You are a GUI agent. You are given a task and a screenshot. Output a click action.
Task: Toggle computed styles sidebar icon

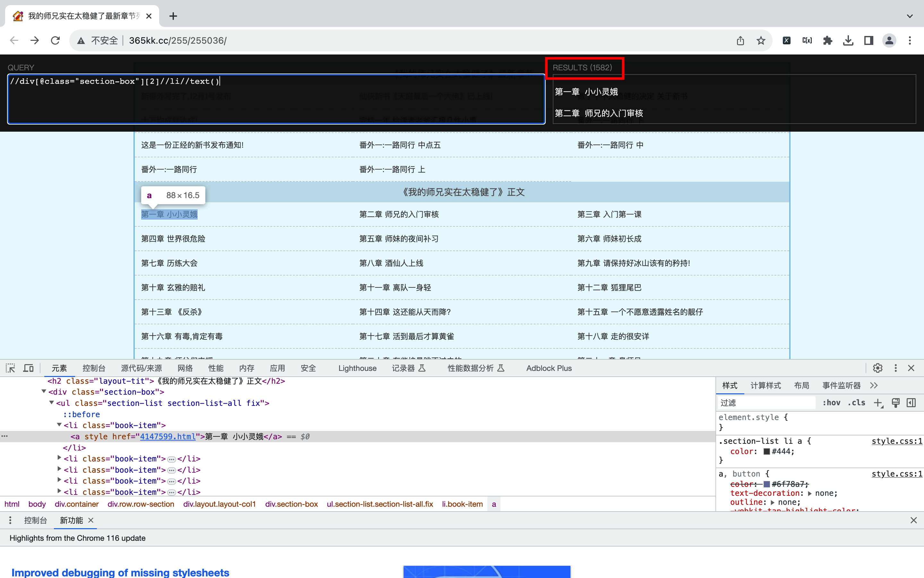click(911, 403)
